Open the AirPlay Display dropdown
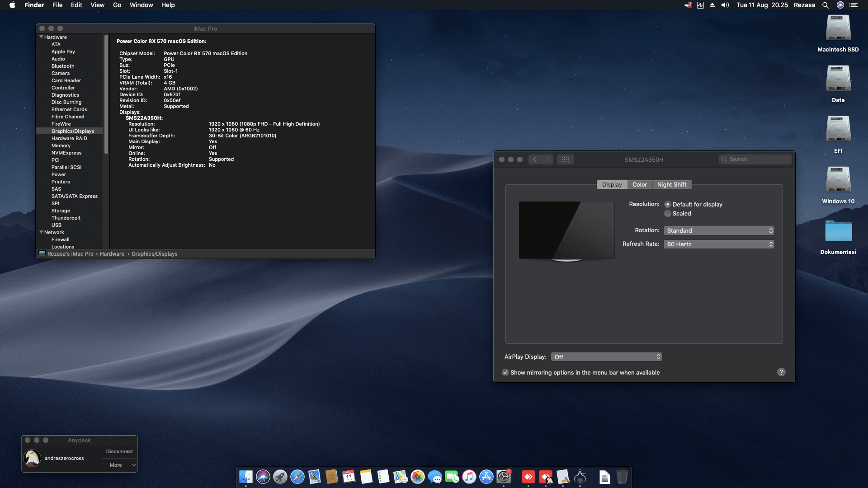868x488 pixels. tap(606, 357)
